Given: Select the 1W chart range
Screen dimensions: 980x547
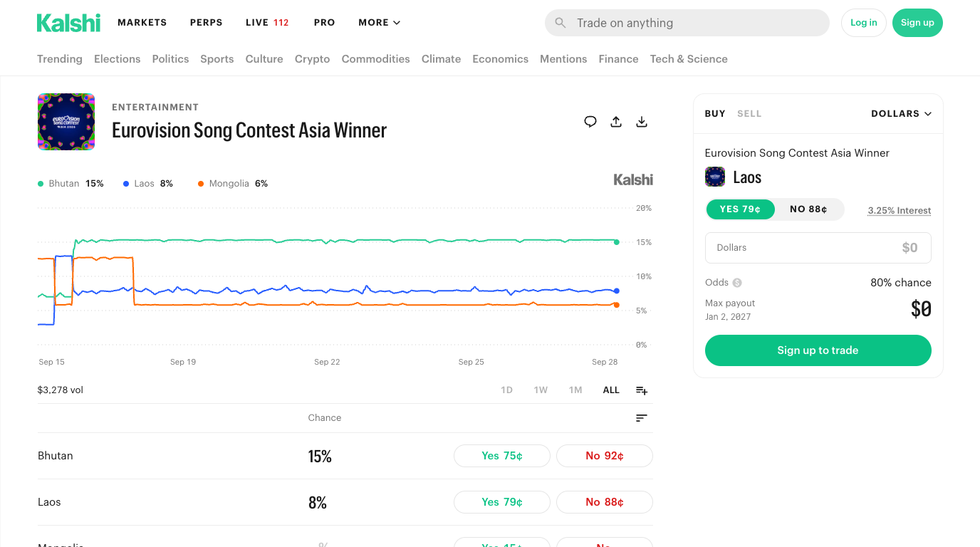Looking at the screenshot, I should click(541, 390).
